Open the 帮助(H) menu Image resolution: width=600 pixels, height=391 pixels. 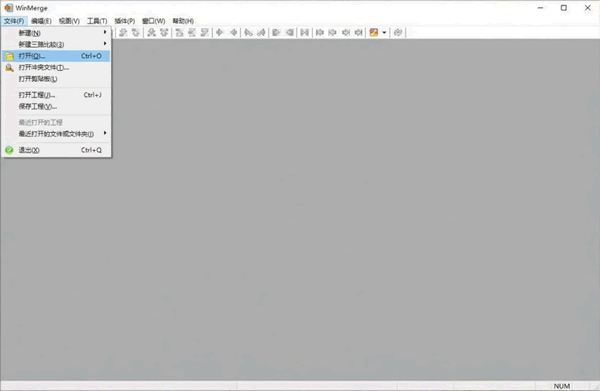183,21
